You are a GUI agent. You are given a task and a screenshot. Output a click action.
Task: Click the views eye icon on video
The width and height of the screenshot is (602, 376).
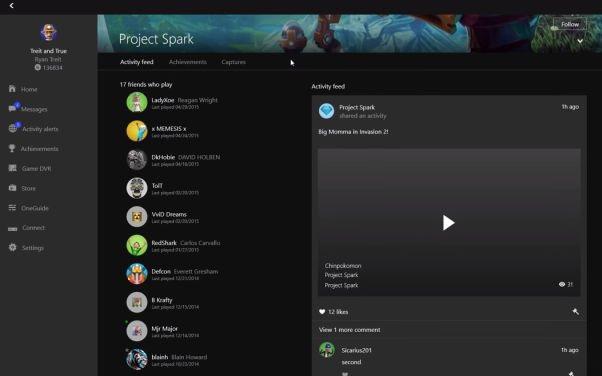click(x=562, y=284)
